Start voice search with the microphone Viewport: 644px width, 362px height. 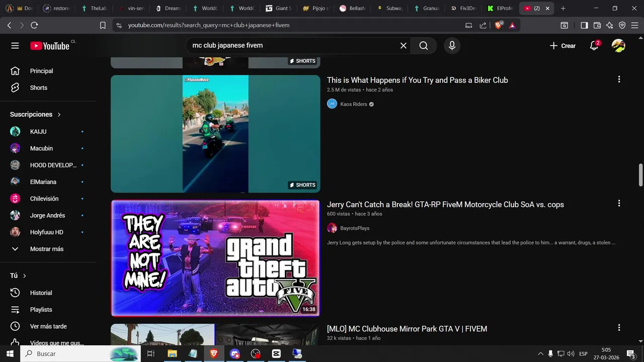(x=452, y=46)
